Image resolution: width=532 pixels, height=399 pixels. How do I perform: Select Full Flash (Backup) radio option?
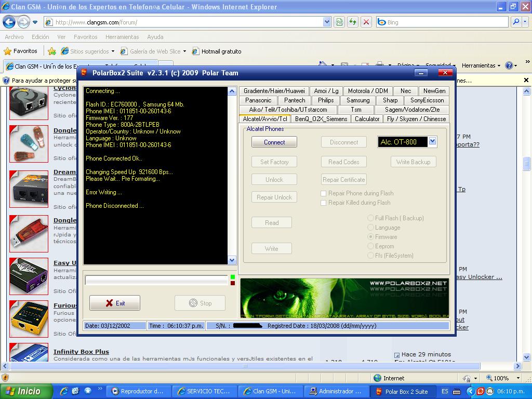[370, 218]
